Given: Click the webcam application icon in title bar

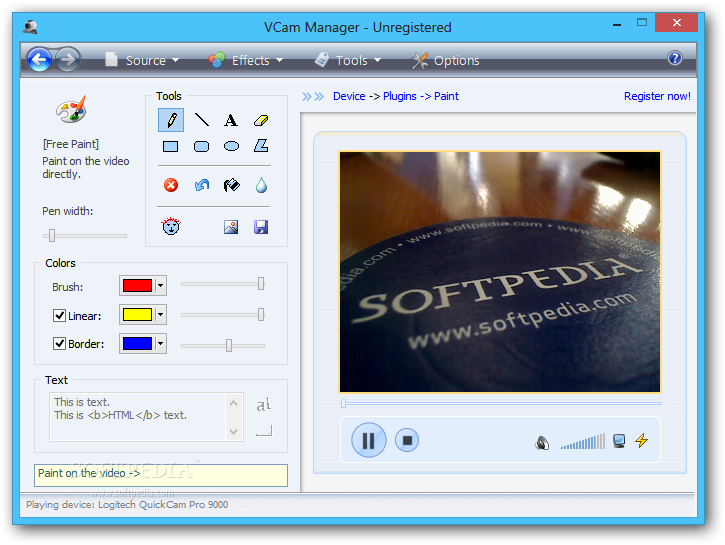Looking at the screenshot, I should (31, 27).
